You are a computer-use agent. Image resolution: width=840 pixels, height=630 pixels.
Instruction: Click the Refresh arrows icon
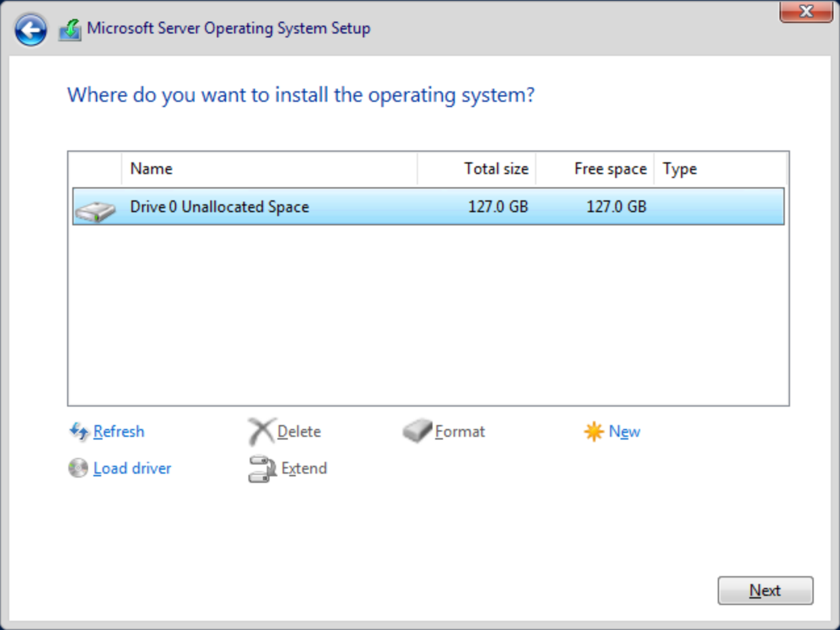79,431
